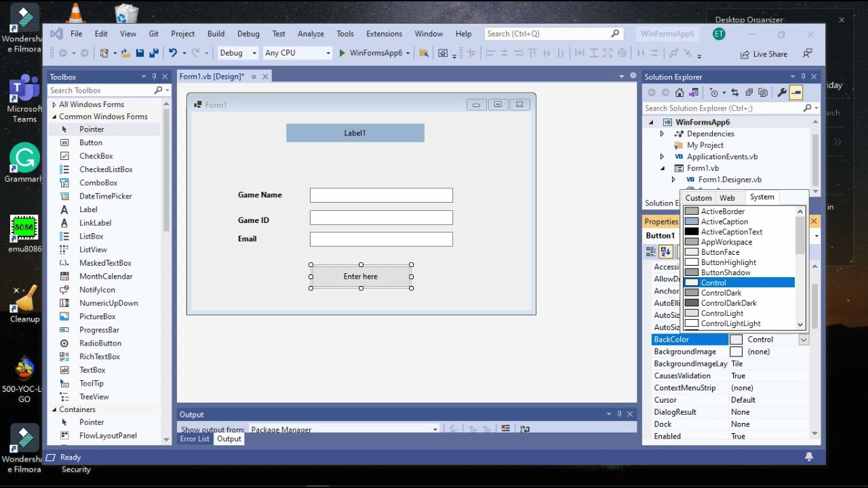Viewport: 868px width, 488px height.
Task: Open the Extensions menu
Action: 384,34
